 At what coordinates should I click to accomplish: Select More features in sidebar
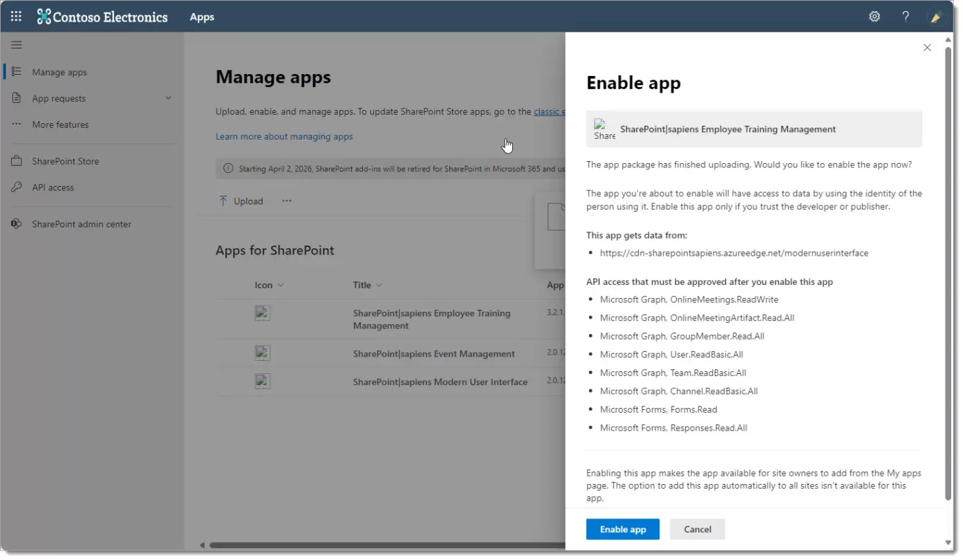pos(60,124)
